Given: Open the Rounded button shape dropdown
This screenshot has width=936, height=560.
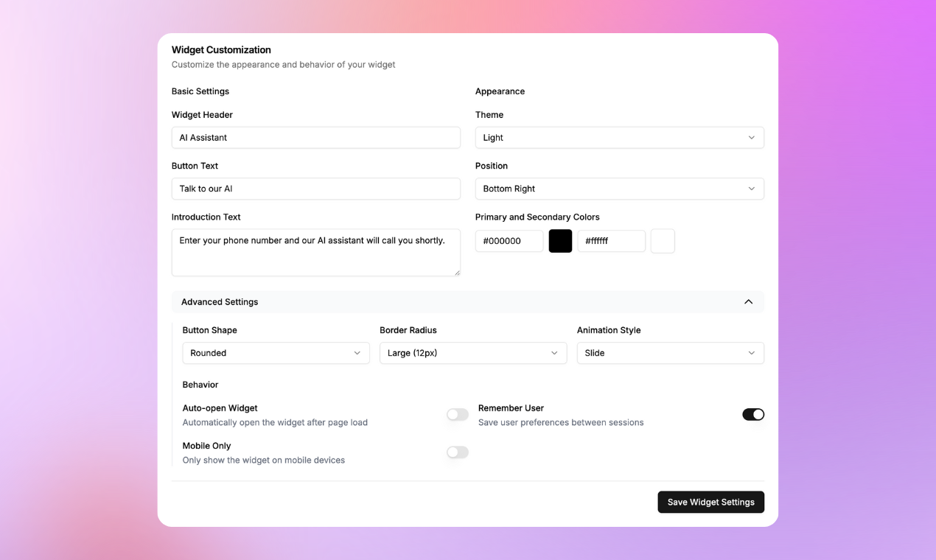Looking at the screenshot, I should [x=276, y=353].
